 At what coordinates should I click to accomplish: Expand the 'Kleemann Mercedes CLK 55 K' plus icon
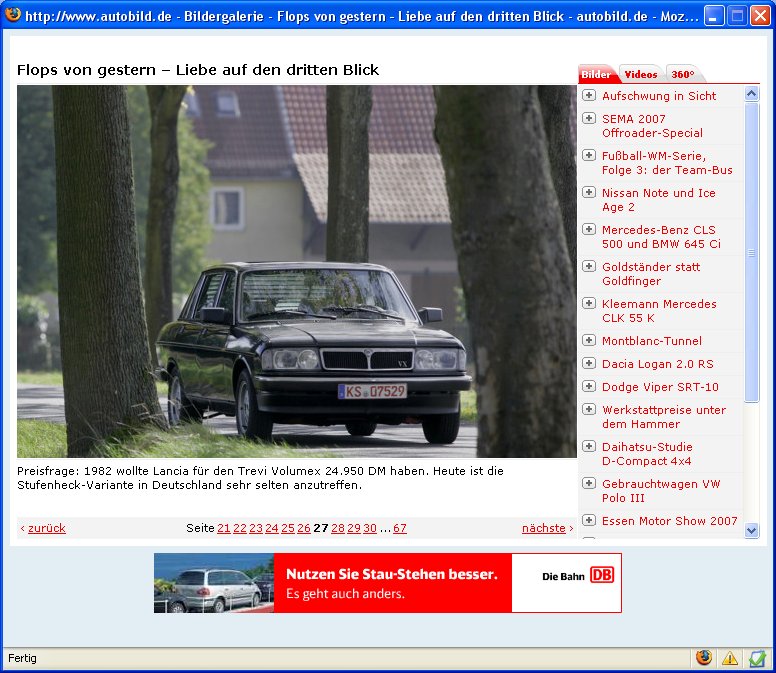coord(588,303)
